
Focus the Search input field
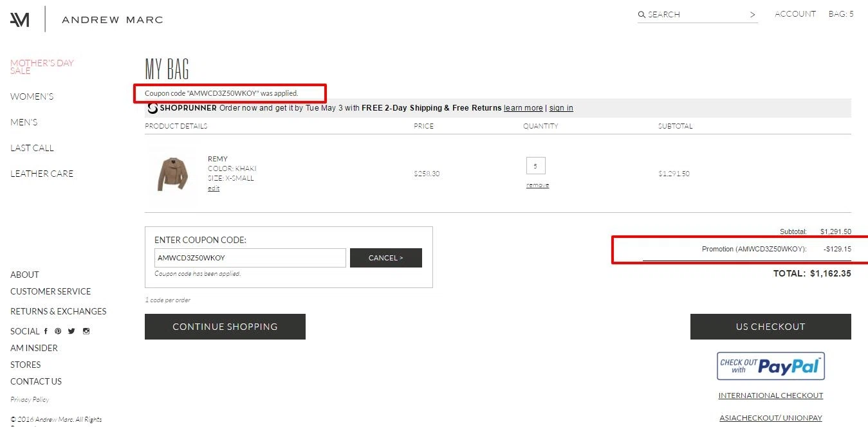coord(697,14)
